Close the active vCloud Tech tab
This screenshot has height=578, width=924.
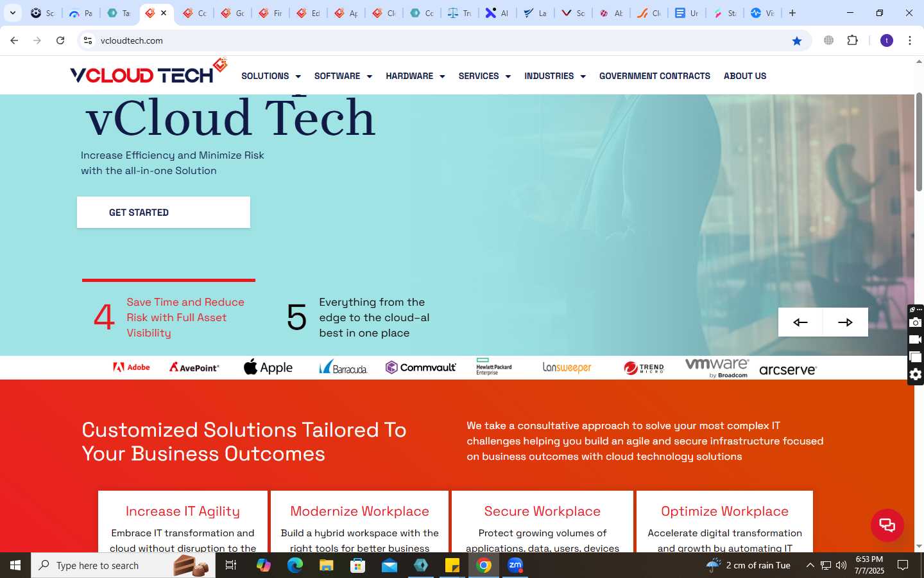tap(164, 13)
